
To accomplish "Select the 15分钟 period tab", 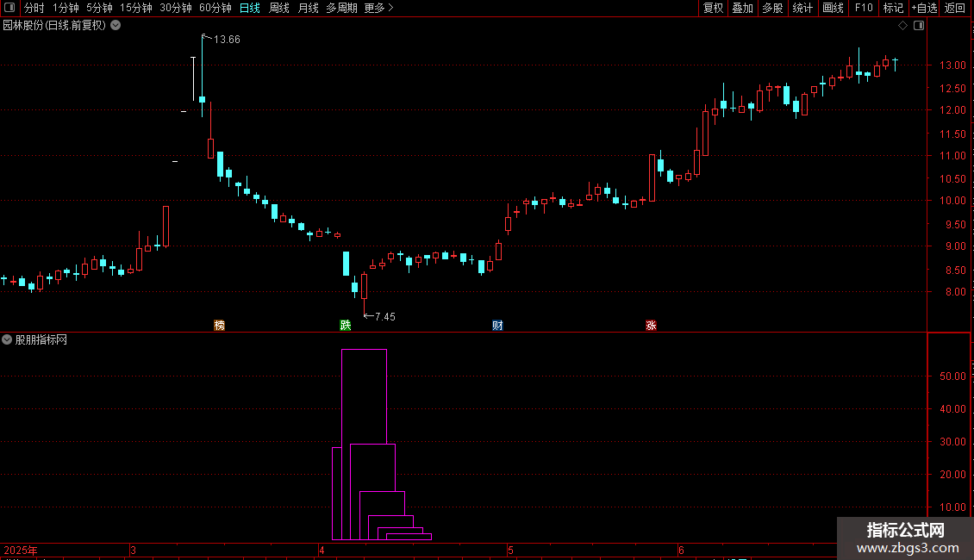I will (x=136, y=8).
